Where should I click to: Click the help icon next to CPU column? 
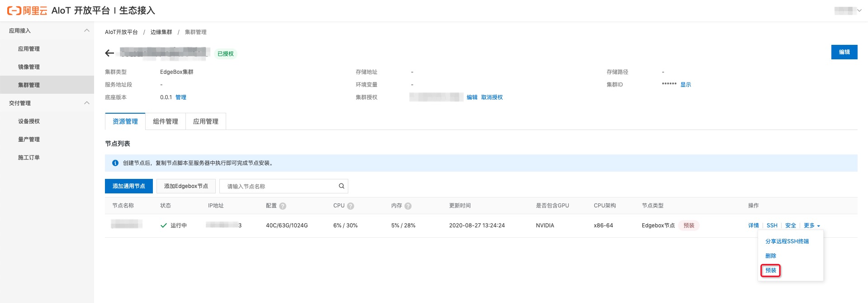point(351,206)
